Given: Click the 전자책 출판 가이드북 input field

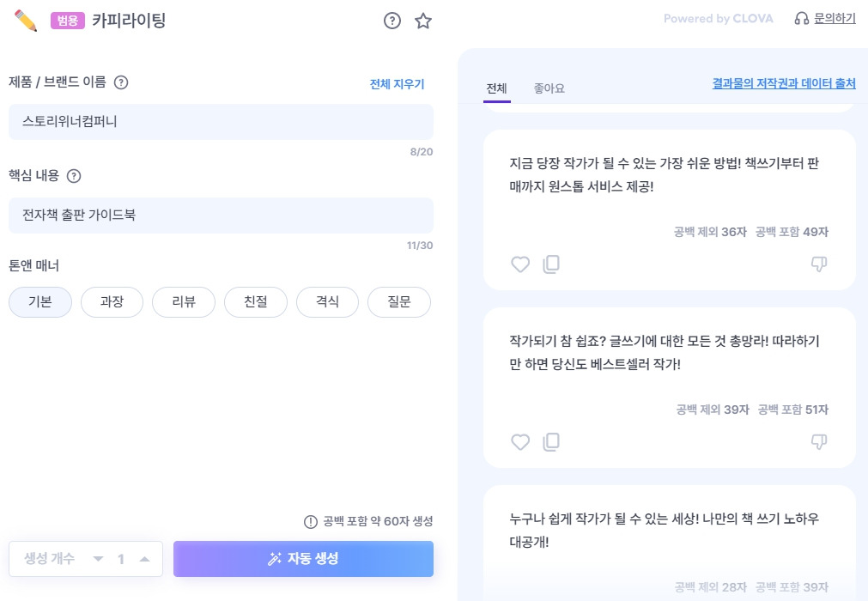Looking at the screenshot, I should [221, 216].
